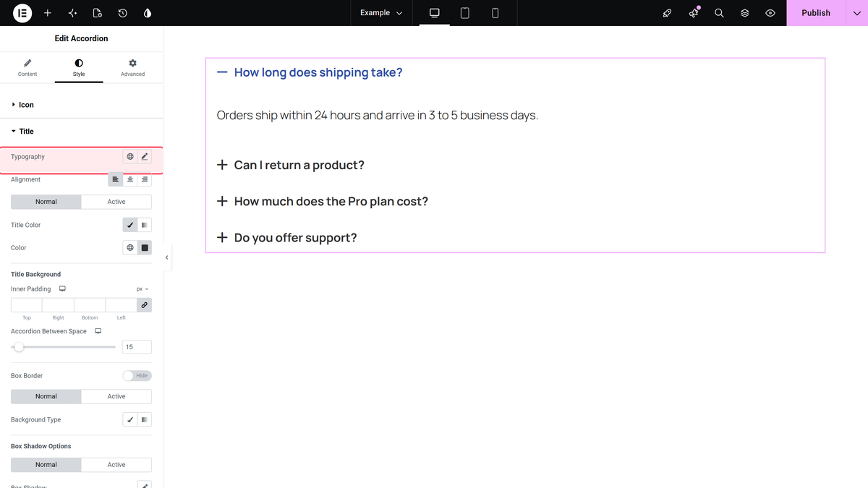Click the Left padding field
The height and width of the screenshot is (488, 868).
coord(122,305)
